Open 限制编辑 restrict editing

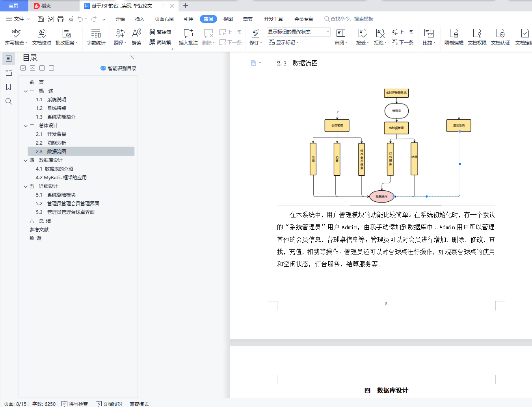pyautogui.click(x=454, y=37)
